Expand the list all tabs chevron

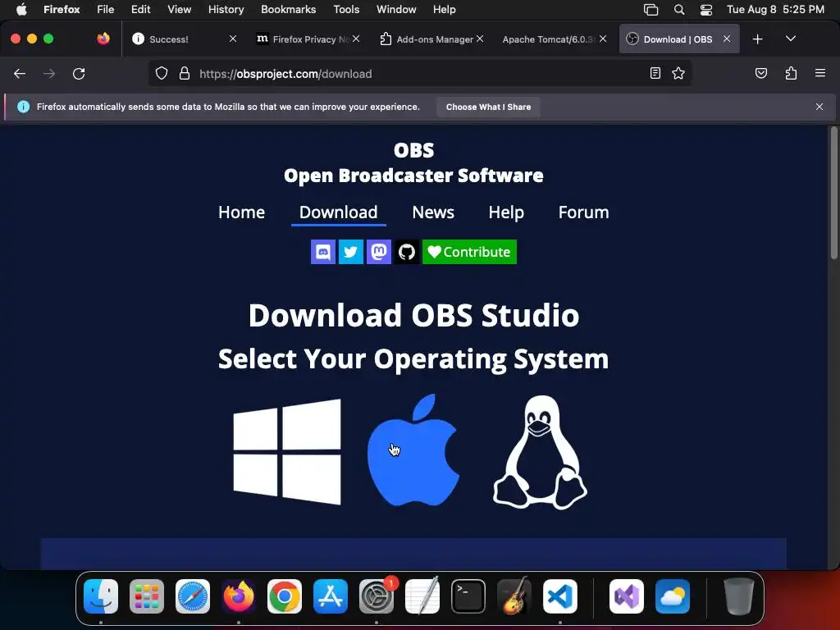(791, 39)
